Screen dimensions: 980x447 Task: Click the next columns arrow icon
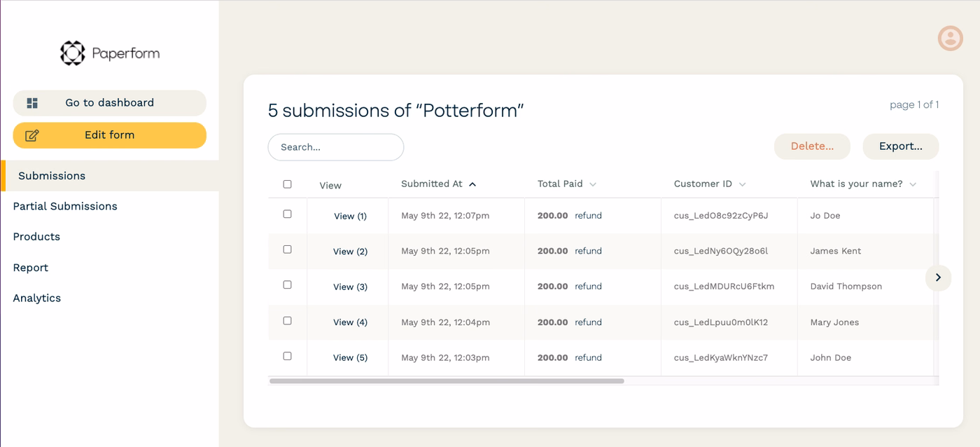(938, 277)
